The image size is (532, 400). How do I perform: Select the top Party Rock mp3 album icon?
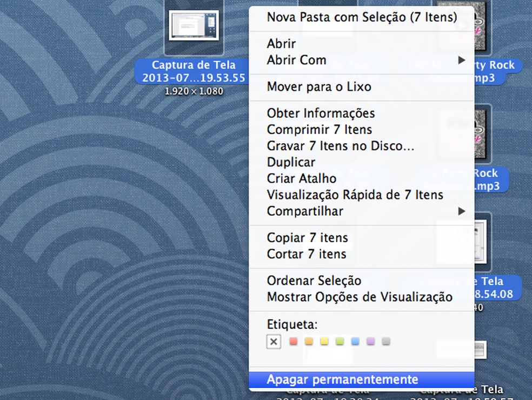tap(481, 25)
